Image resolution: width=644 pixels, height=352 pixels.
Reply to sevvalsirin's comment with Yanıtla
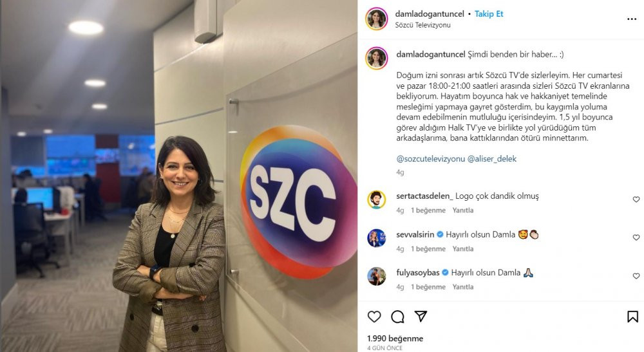463,249
